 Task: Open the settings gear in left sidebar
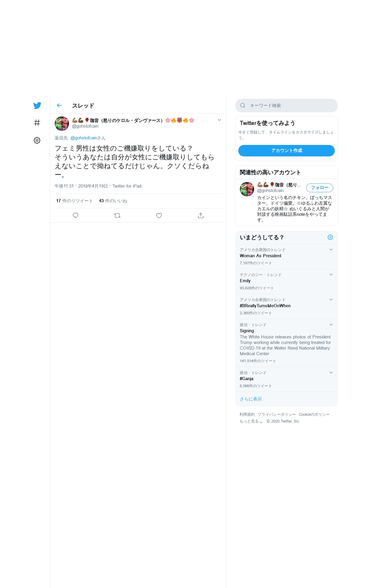37,140
